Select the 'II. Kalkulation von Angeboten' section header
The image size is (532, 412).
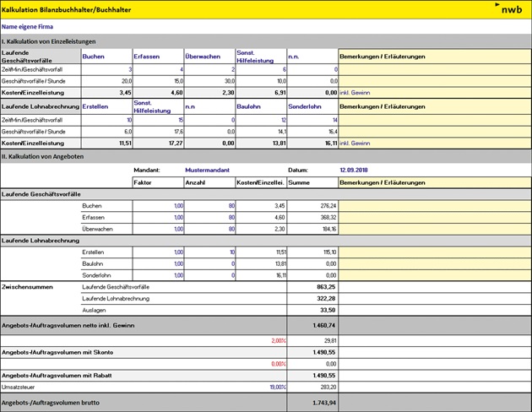[51, 156]
